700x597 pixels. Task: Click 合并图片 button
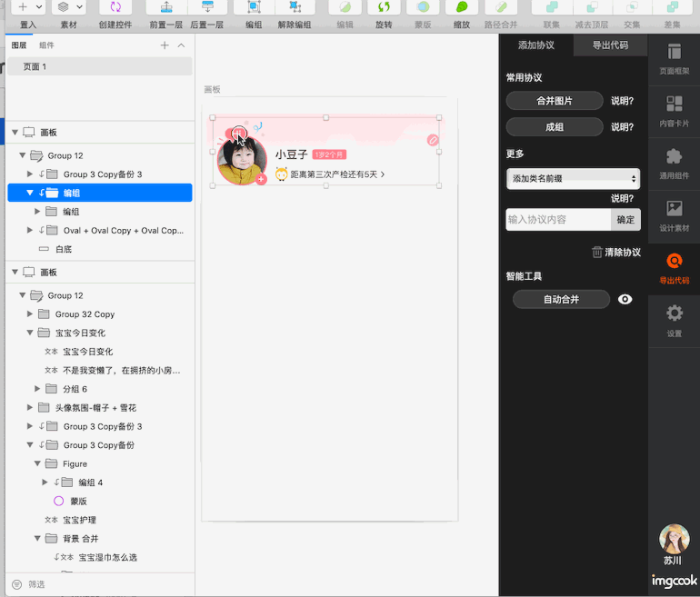tap(555, 101)
